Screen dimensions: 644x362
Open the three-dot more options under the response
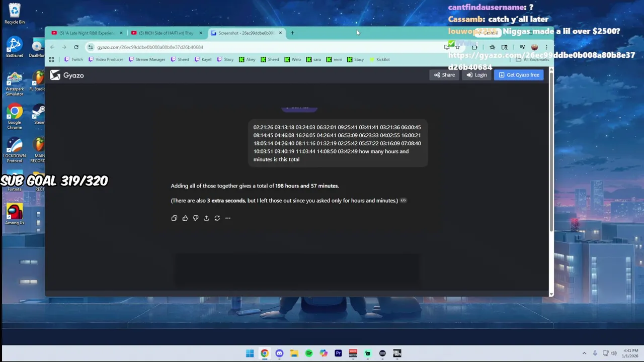point(228,218)
